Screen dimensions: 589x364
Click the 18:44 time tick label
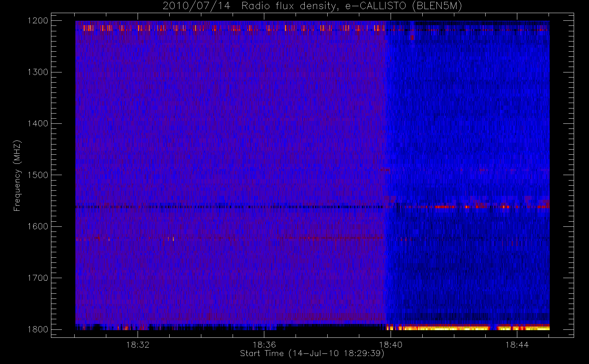(517, 345)
